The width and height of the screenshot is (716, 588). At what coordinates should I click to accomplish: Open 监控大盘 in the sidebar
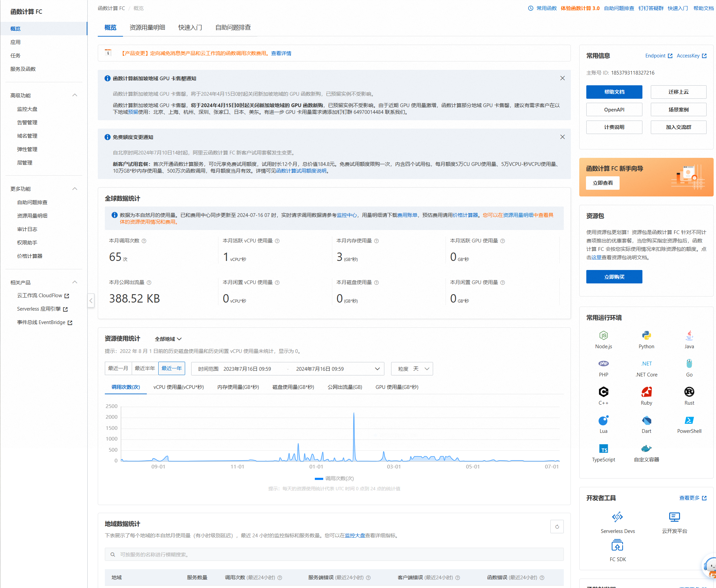pos(27,109)
